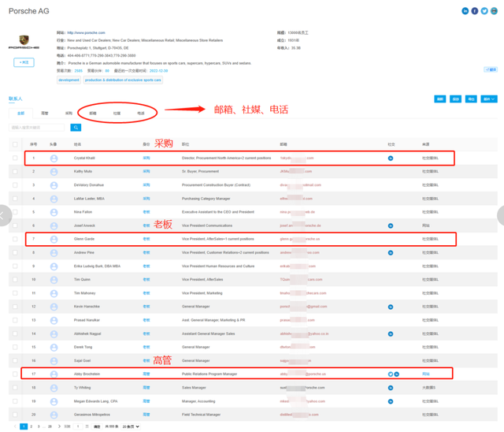
Task: Click the blue search magnifier button
Action: click(x=76, y=128)
